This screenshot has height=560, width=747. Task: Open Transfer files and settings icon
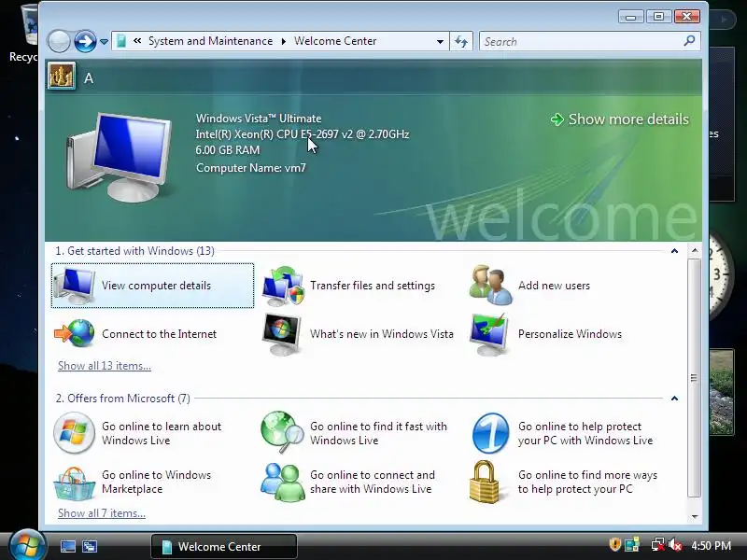(283, 286)
